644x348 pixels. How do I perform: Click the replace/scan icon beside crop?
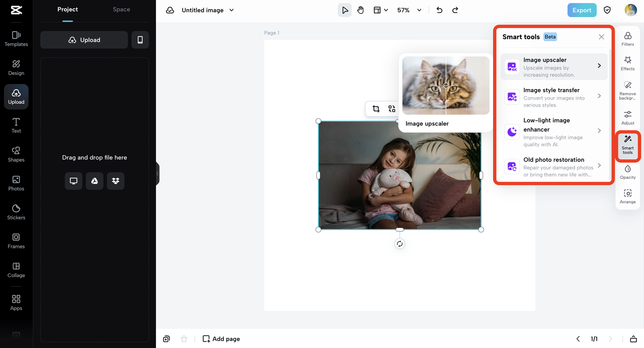392,109
